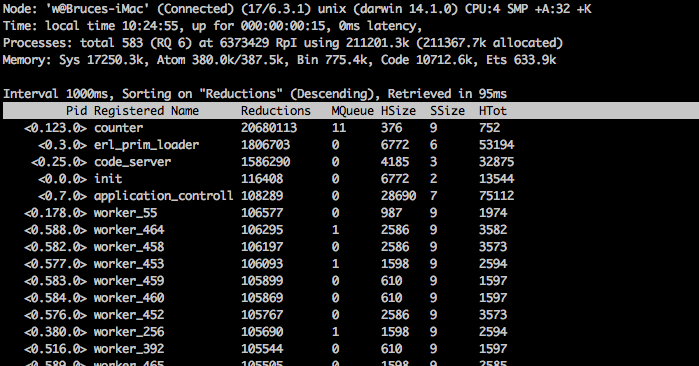Click the Reductions column header
699x366 pixels.
point(275,111)
